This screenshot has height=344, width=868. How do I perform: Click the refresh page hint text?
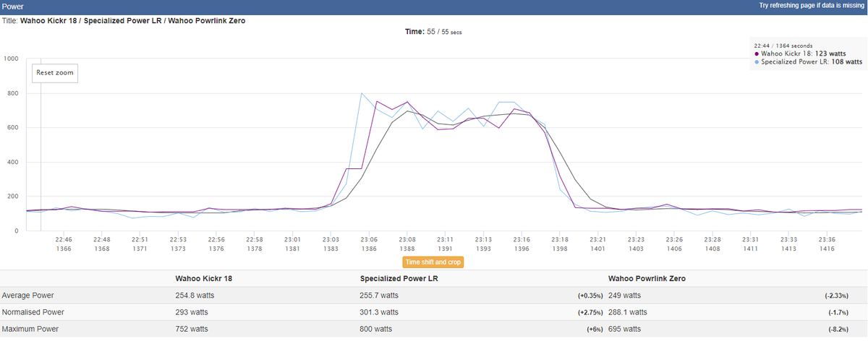coord(812,6)
